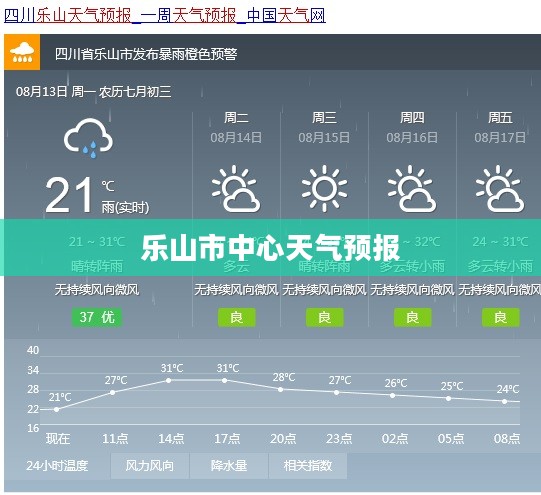Click the 26°C chart point at 02点

click(x=393, y=396)
